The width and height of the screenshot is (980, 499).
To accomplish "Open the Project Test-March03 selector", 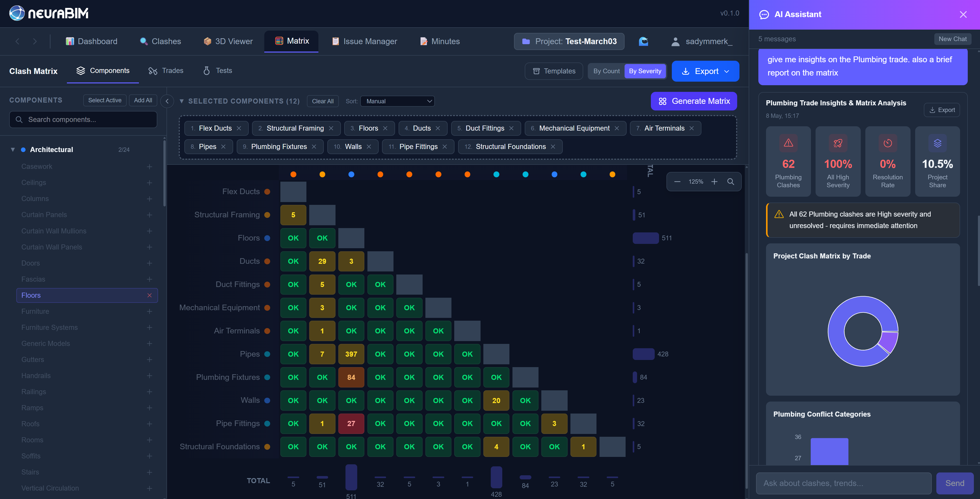I will (569, 41).
